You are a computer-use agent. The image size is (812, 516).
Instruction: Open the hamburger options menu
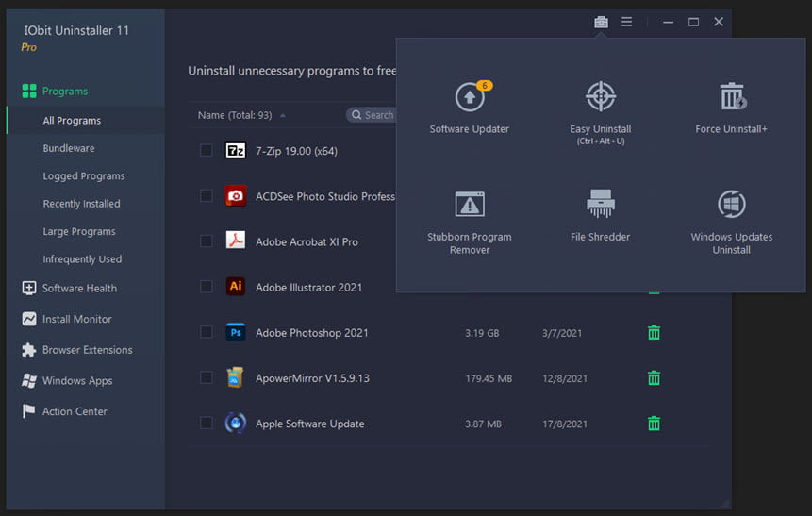[626, 22]
